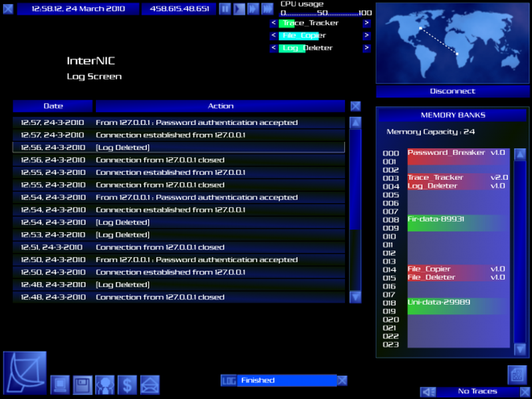Toggle the Trace Tracker speaker sound icon
532x399 pixels.
point(429,392)
